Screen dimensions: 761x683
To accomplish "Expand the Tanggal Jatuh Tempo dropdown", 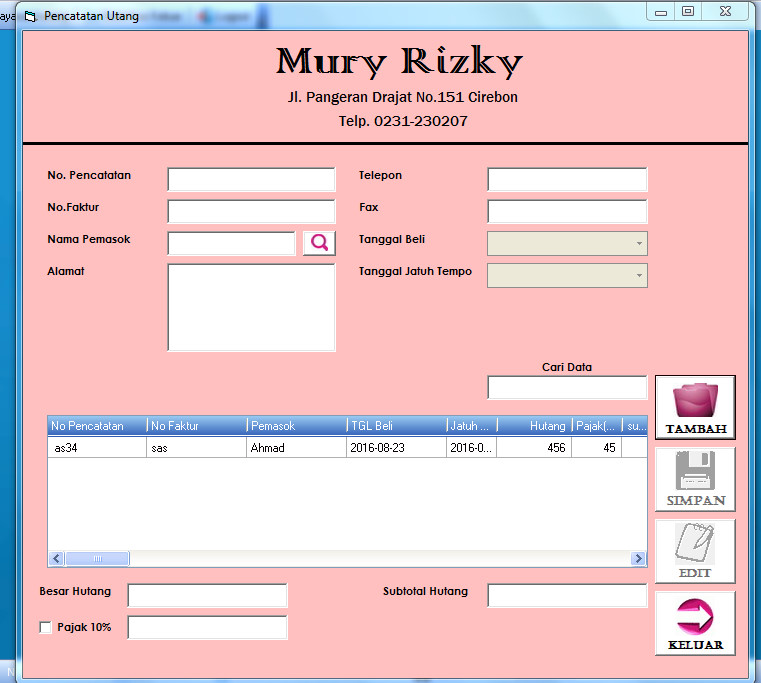I will click(x=638, y=276).
